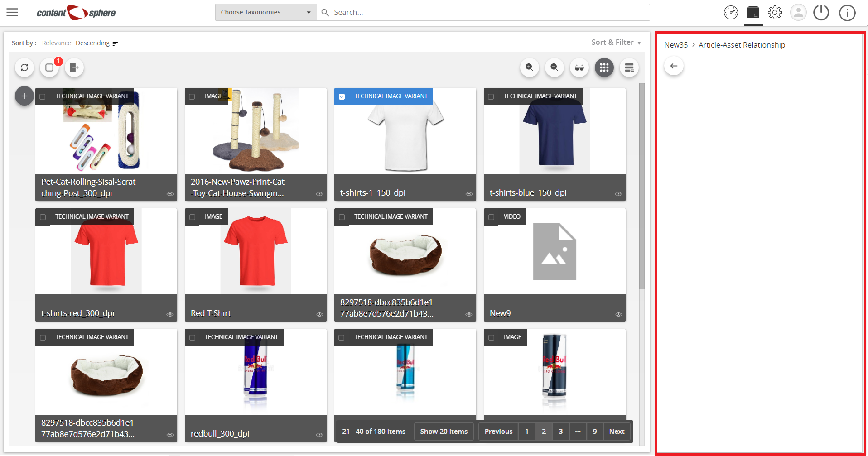Open the info icon in header
The image size is (868, 456).
pos(847,13)
